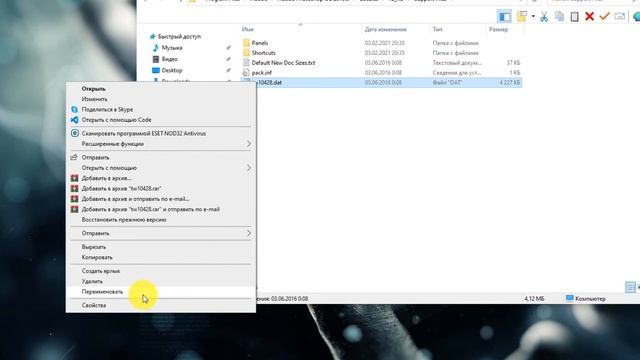Click the Panels folder icon
The height and width of the screenshot is (360, 640).
point(246,42)
